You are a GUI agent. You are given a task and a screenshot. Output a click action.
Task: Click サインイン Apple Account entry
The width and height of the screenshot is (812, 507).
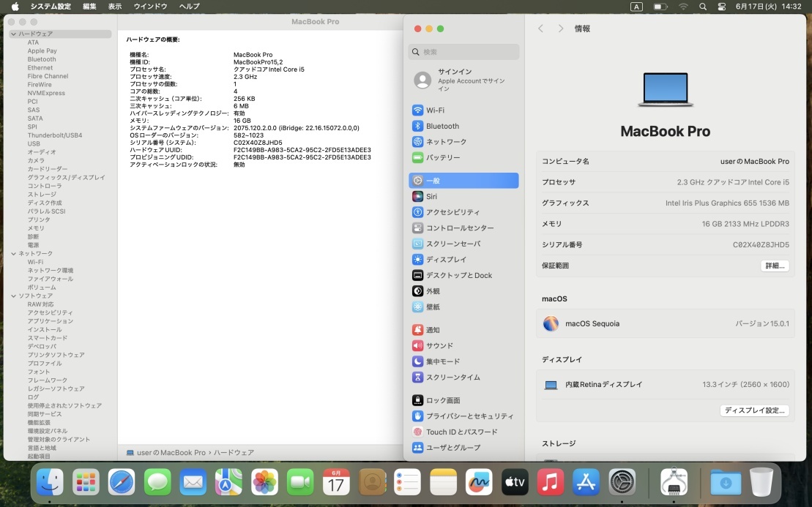(x=463, y=80)
